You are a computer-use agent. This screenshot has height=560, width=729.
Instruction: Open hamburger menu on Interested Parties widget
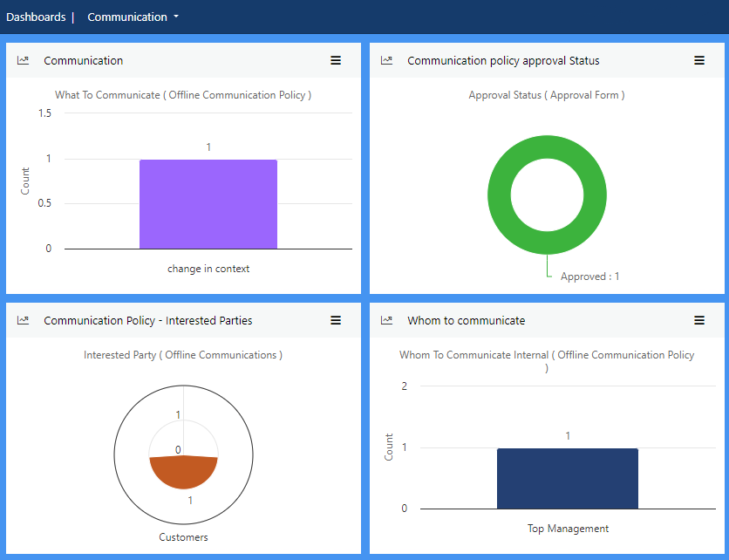click(x=336, y=320)
